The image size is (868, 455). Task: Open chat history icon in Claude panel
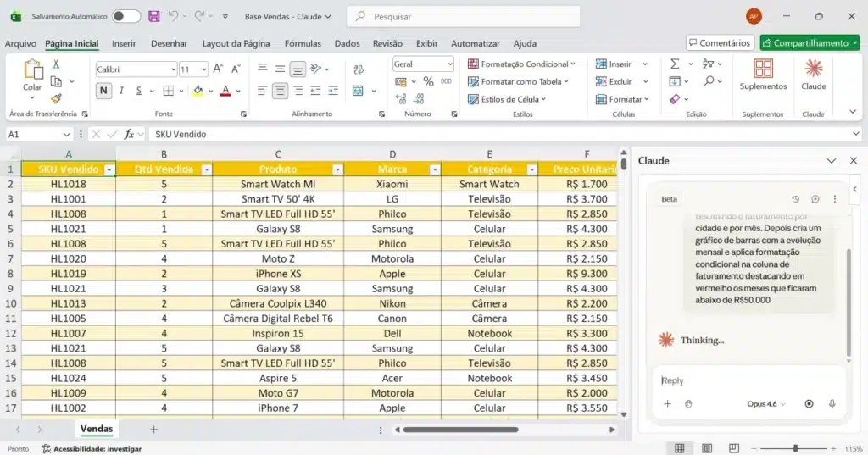pyautogui.click(x=795, y=199)
